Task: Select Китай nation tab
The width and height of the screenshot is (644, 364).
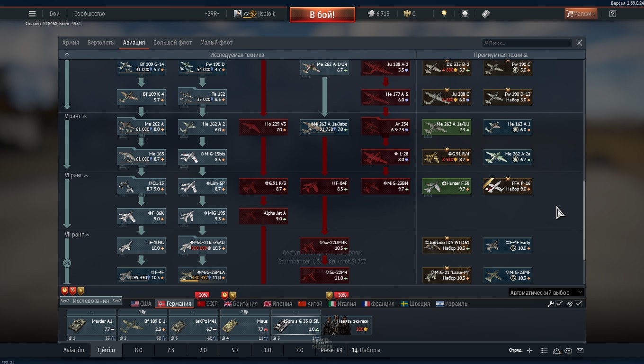Action: (x=310, y=304)
